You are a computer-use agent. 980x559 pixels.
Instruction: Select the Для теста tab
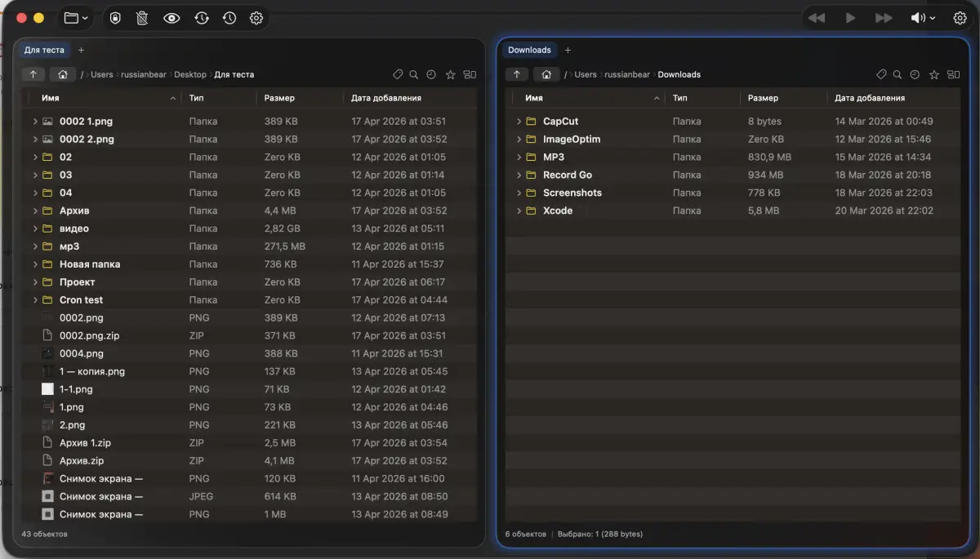[x=44, y=50]
